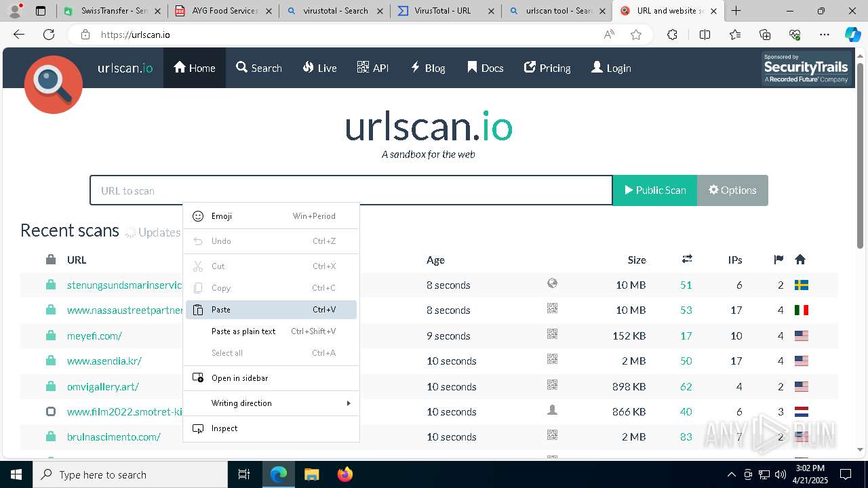Click user icon in film2022 row
Image resolution: width=868 pixels, height=488 pixels.
(x=553, y=410)
